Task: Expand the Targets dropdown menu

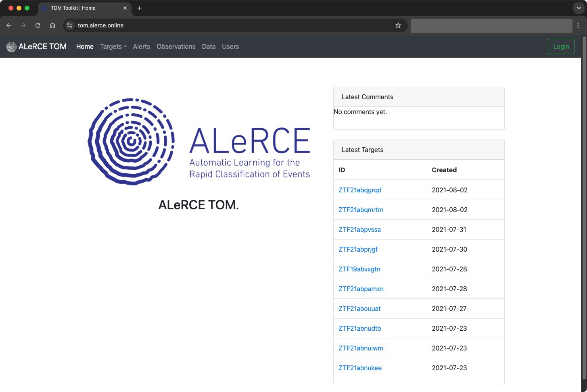Action: coord(113,47)
